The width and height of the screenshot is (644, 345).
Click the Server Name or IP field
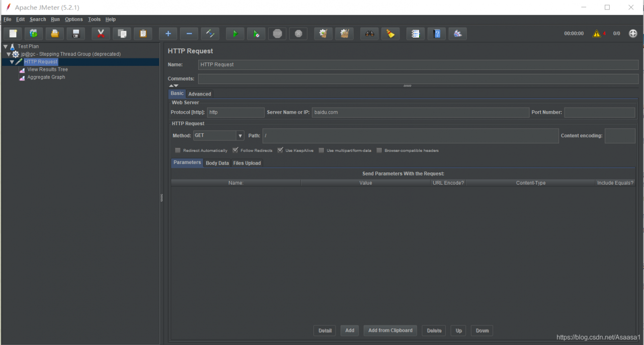[421, 112]
